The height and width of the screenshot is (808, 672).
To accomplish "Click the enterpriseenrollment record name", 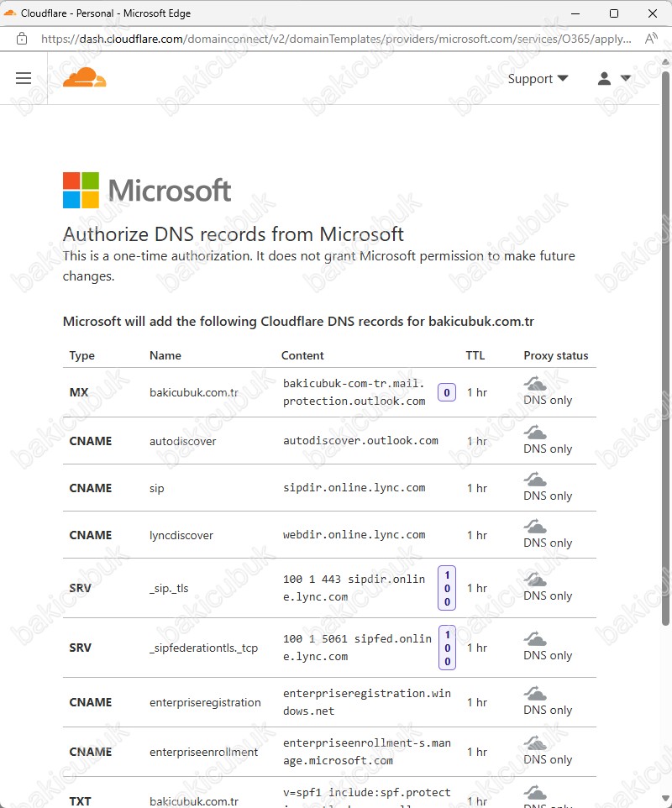I will tap(203, 752).
